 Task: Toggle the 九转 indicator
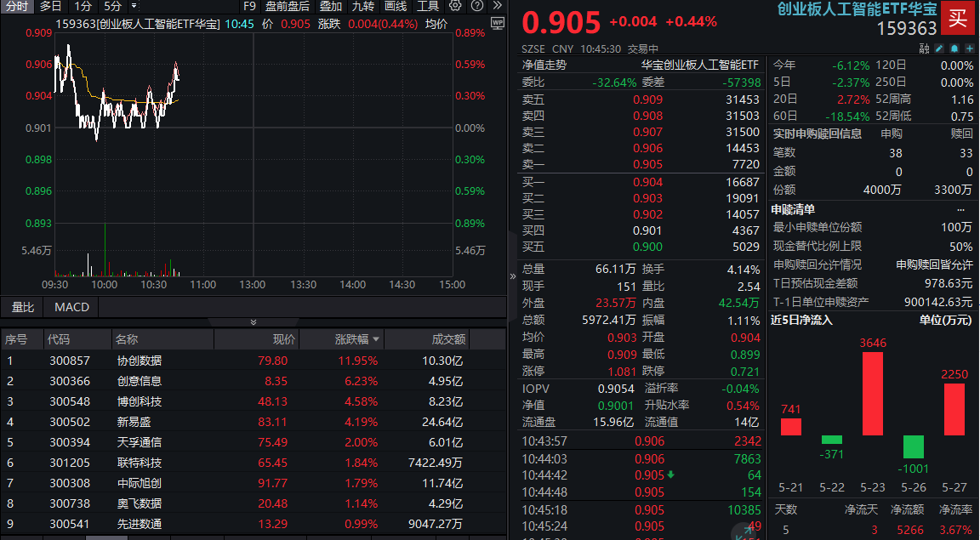[363, 6]
